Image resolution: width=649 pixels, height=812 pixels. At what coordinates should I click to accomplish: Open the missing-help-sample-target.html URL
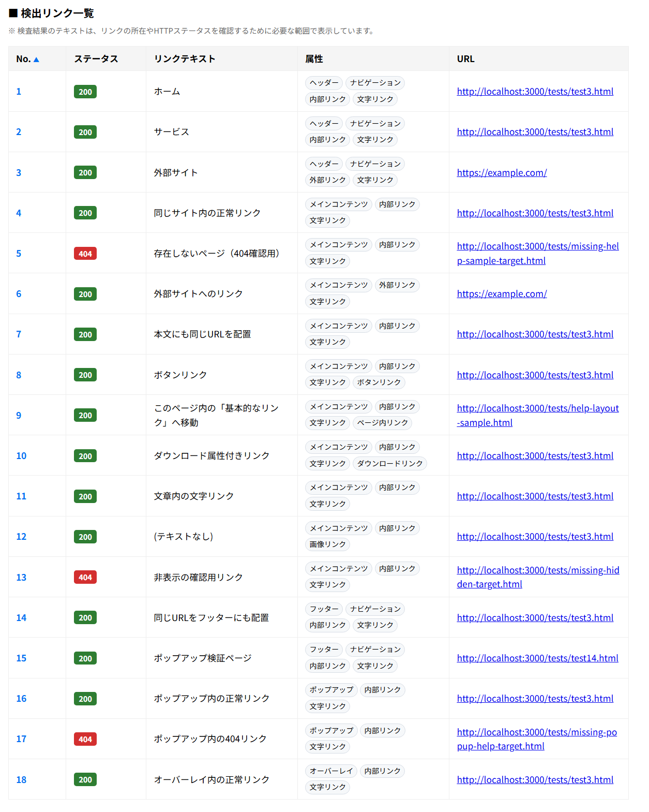(x=538, y=254)
